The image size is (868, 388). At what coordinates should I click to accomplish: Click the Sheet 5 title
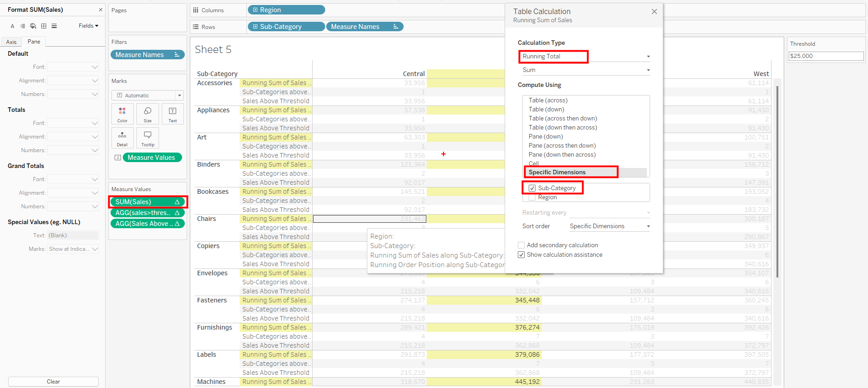coord(213,49)
